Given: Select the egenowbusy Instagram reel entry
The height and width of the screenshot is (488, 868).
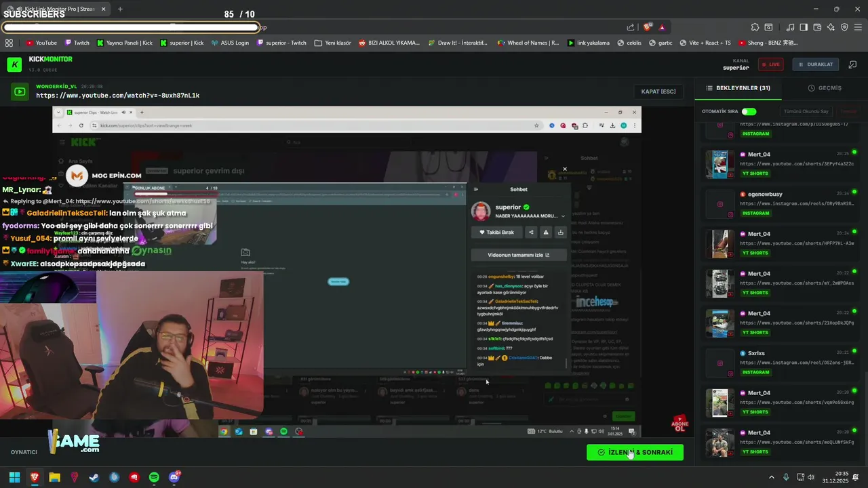Looking at the screenshot, I should pyautogui.click(x=781, y=203).
